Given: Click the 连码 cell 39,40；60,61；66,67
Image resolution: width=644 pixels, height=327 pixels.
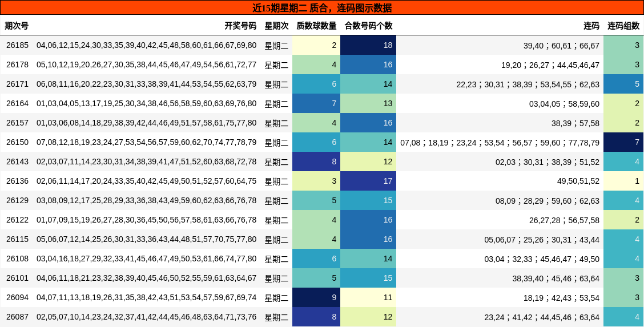Looking at the screenshot, I should point(561,46).
